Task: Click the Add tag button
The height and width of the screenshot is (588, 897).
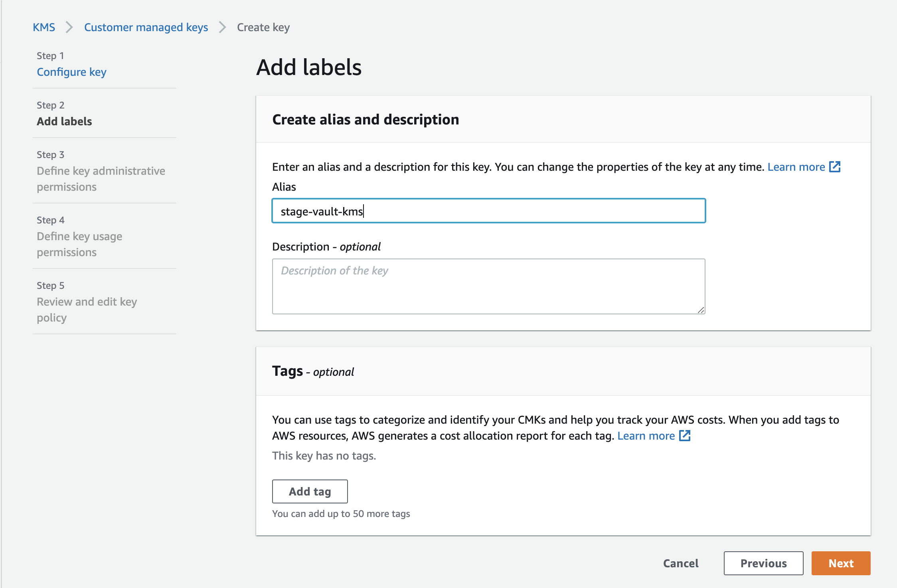Action: (310, 491)
